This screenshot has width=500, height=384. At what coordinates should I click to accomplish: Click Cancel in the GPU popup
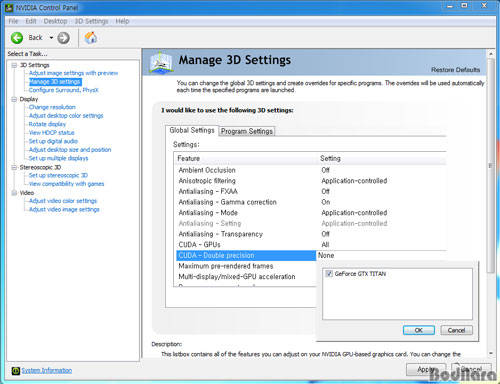(456, 330)
